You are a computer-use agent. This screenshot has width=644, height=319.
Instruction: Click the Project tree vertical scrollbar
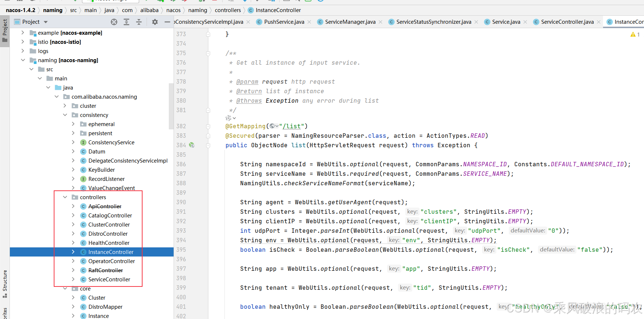pos(171,106)
